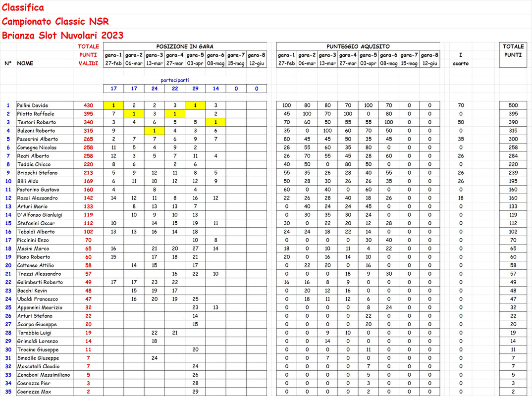
Task: Click the name 'Coerezza Pier'
Action: pos(34,383)
